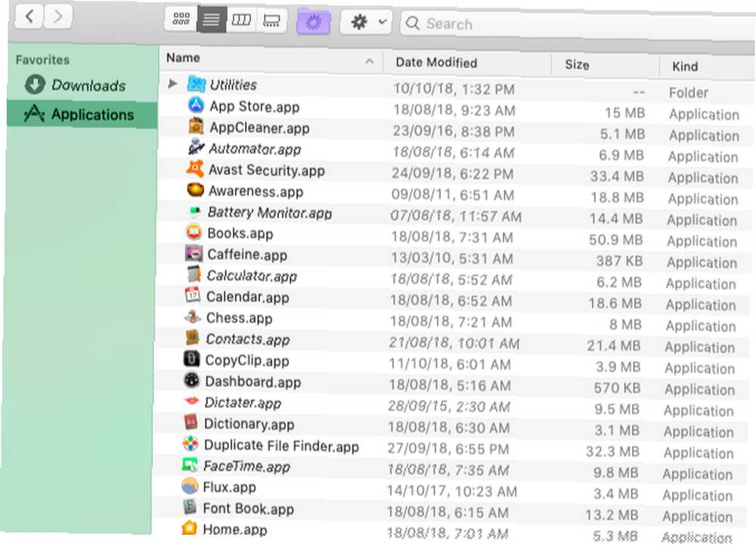756x547 pixels.
Task: Select the Flux.app icon
Action: [190, 485]
